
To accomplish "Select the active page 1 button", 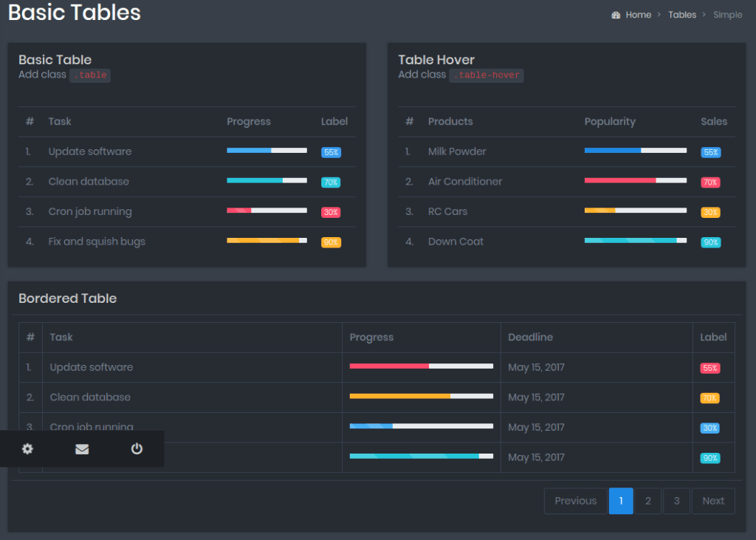I will click(x=621, y=501).
